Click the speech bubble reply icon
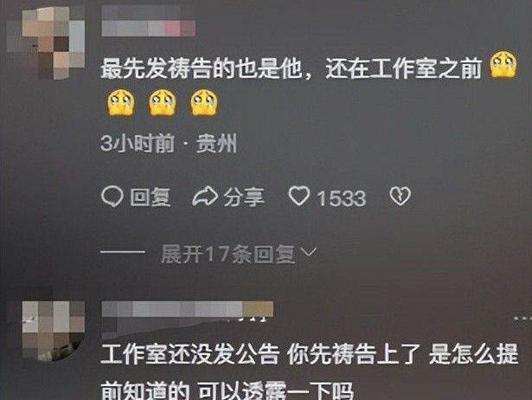 [112, 197]
